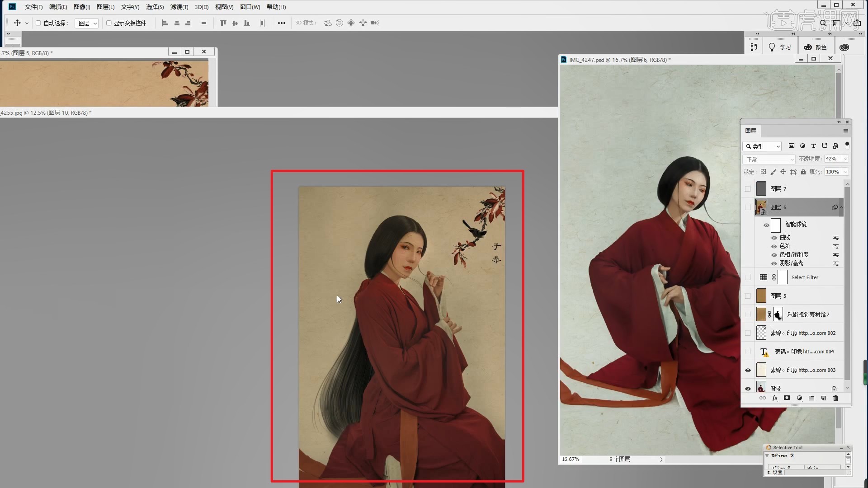Open the 不透明度 opacity dropdown arrow

pos(845,159)
